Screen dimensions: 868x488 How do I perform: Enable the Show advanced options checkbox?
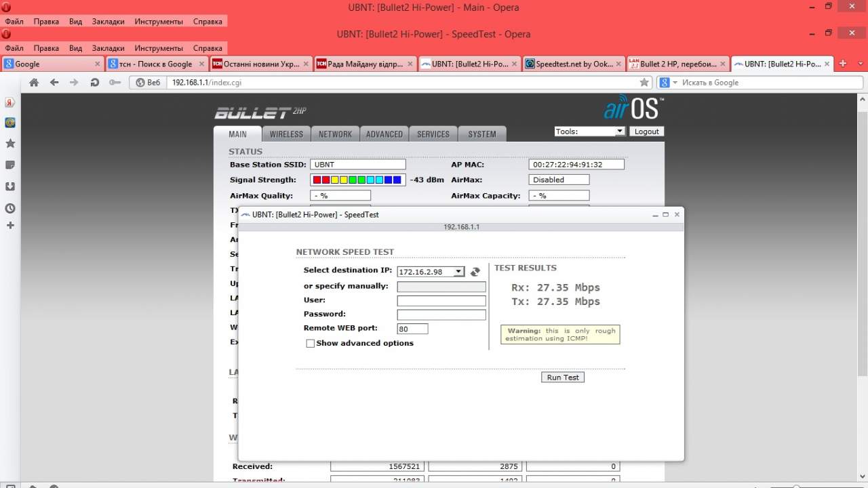tap(311, 344)
